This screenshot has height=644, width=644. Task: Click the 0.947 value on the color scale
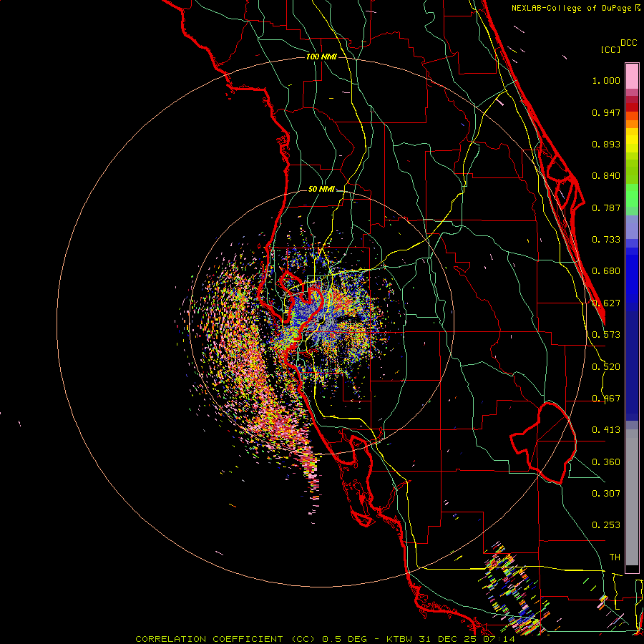606,112
